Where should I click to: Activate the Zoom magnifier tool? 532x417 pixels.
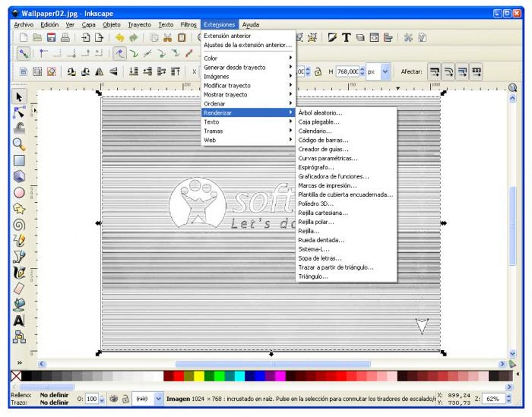click(x=19, y=144)
